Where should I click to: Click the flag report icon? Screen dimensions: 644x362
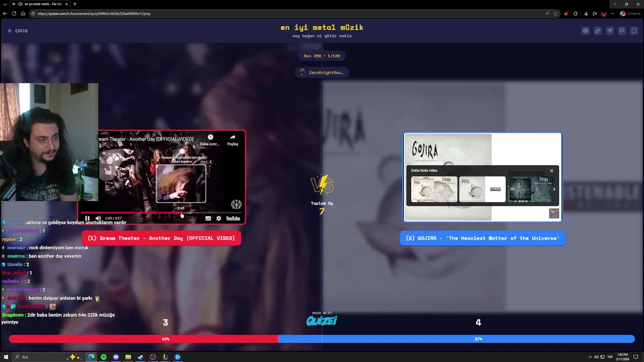[622, 31]
